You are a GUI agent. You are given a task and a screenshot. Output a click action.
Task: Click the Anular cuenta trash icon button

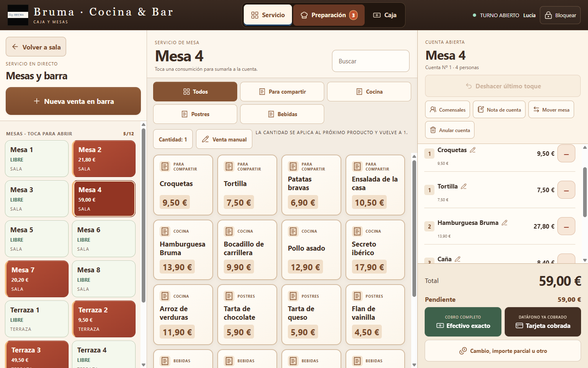click(450, 130)
